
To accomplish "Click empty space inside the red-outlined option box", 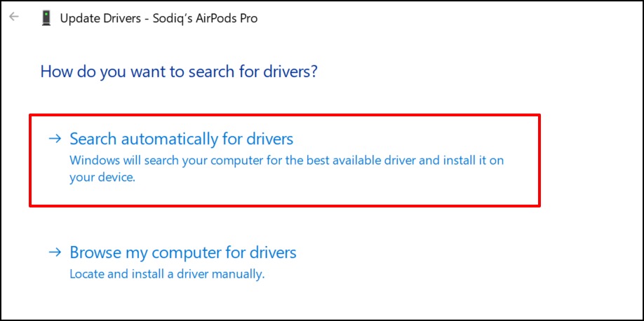I will 421,189.
